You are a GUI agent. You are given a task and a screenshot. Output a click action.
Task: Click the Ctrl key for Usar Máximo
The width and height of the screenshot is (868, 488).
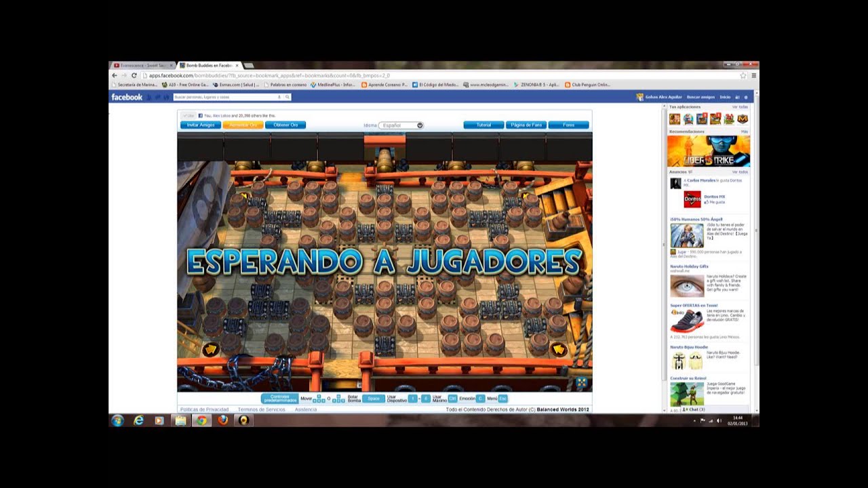(452, 399)
